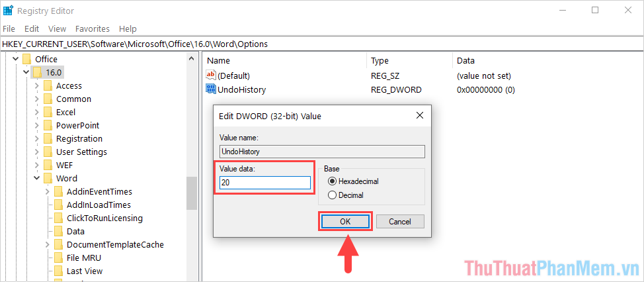Expand the Access key
The height and width of the screenshot is (282, 644).
[37, 85]
